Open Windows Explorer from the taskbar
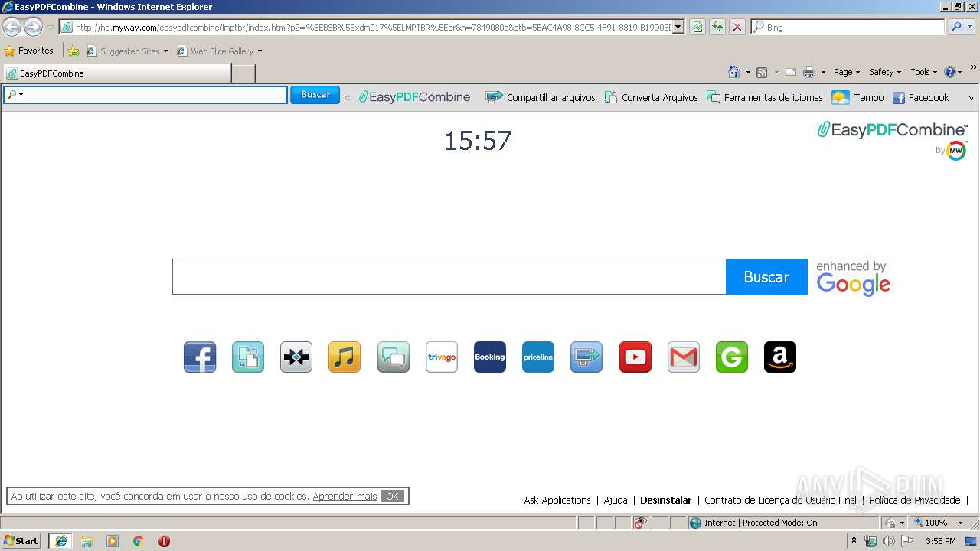 tap(87, 541)
